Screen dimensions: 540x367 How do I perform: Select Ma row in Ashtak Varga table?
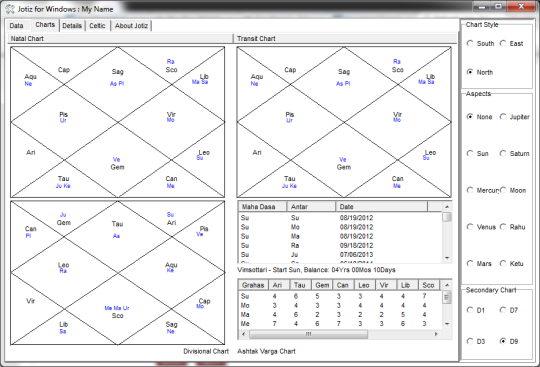click(x=340, y=315)
